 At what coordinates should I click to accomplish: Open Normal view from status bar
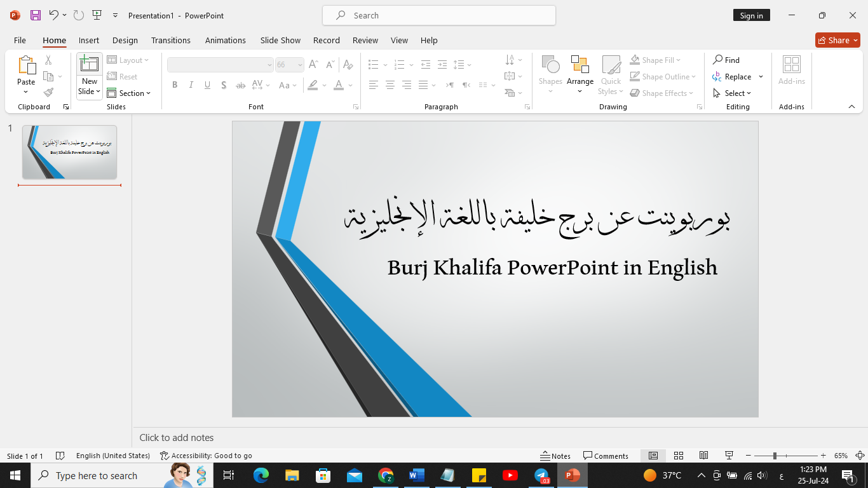(653, 456)
